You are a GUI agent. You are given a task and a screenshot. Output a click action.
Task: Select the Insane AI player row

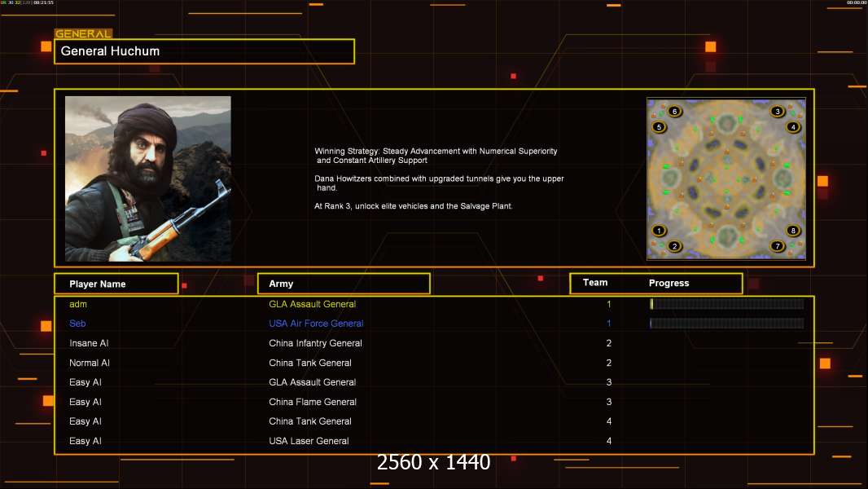[90, 343]
